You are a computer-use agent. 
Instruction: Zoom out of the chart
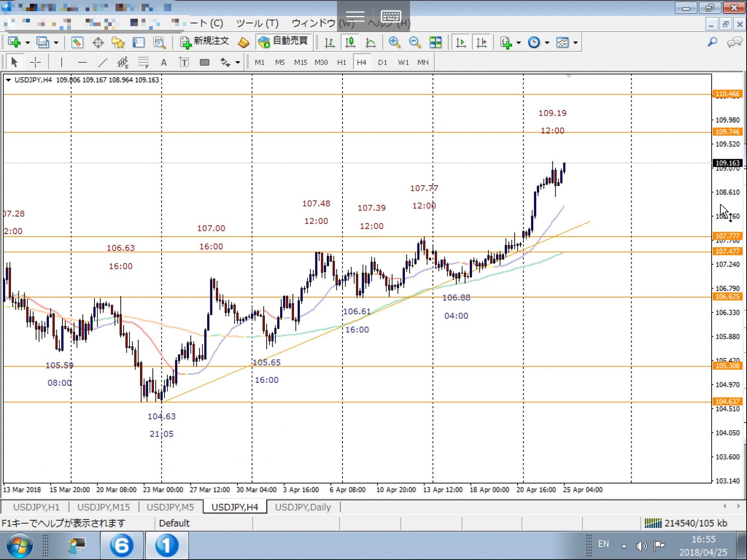point(415,42)
